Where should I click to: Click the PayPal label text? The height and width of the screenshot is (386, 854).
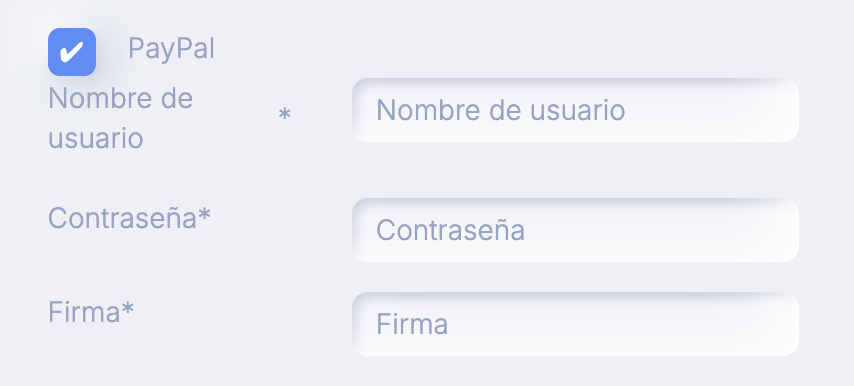[x=171, y=49]
